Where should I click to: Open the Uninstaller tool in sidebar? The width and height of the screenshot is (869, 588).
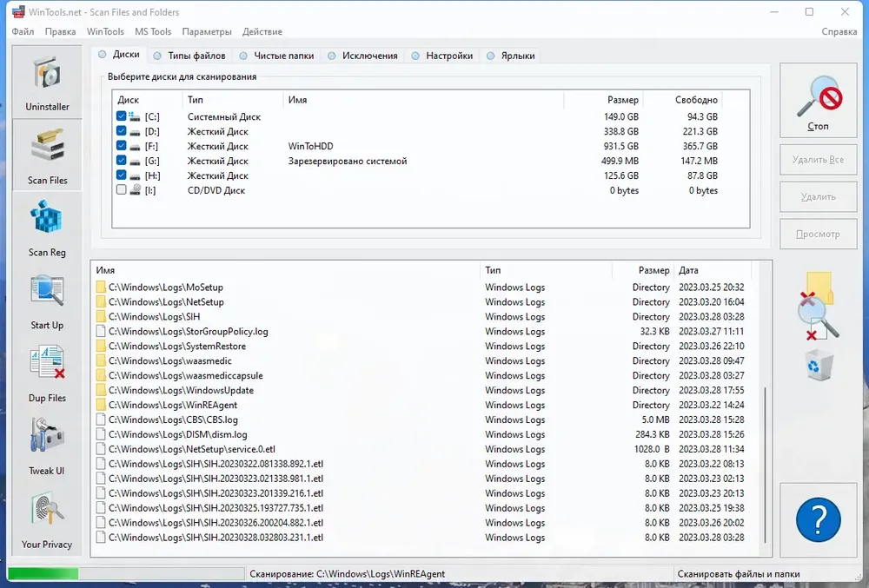(47, 82)
